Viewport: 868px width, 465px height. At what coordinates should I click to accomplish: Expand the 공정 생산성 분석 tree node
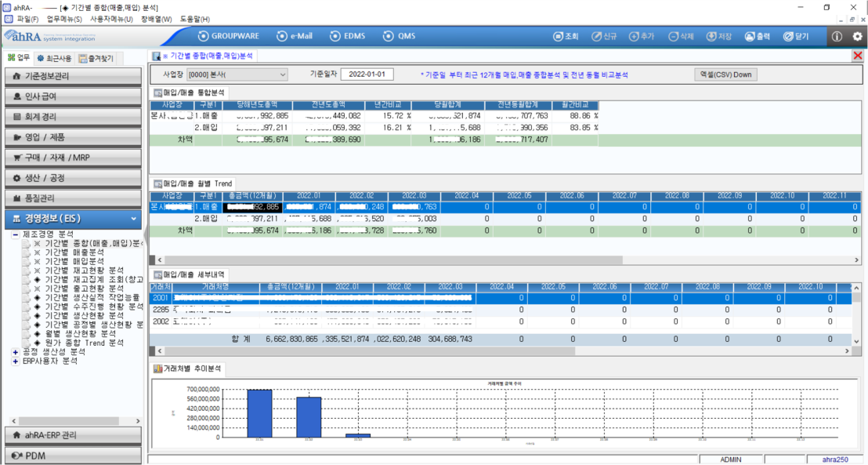[x=16, y=352]
